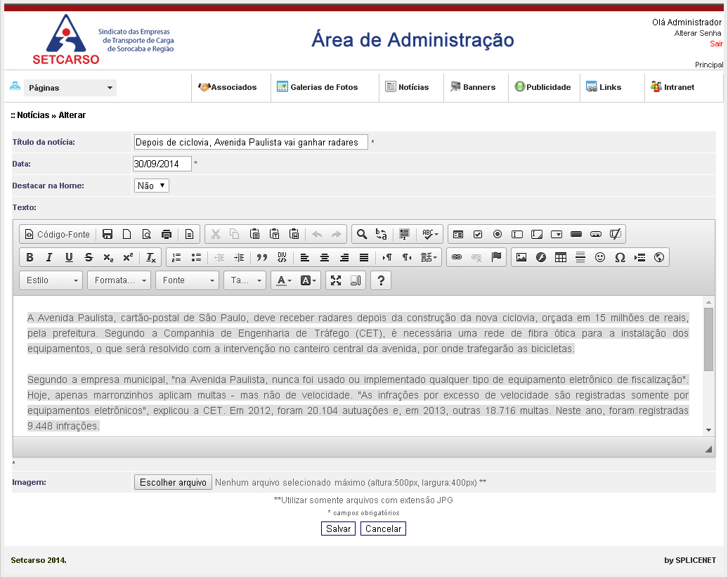Click the Print icon in editor toolbar
Viewport: 728px width, 577px height.
click(x=167, y=235)
